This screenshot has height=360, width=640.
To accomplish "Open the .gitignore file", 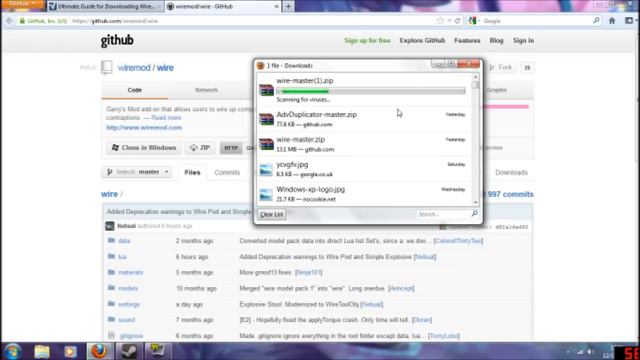I will [131, 336].
